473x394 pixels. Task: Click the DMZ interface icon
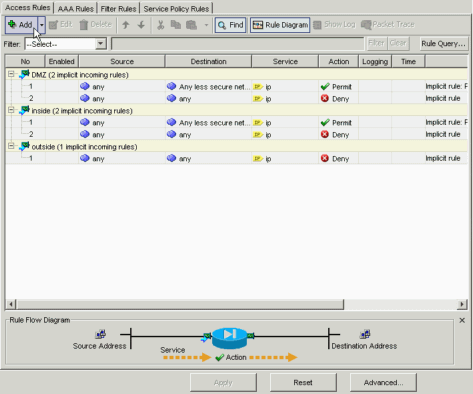point(24,74)
